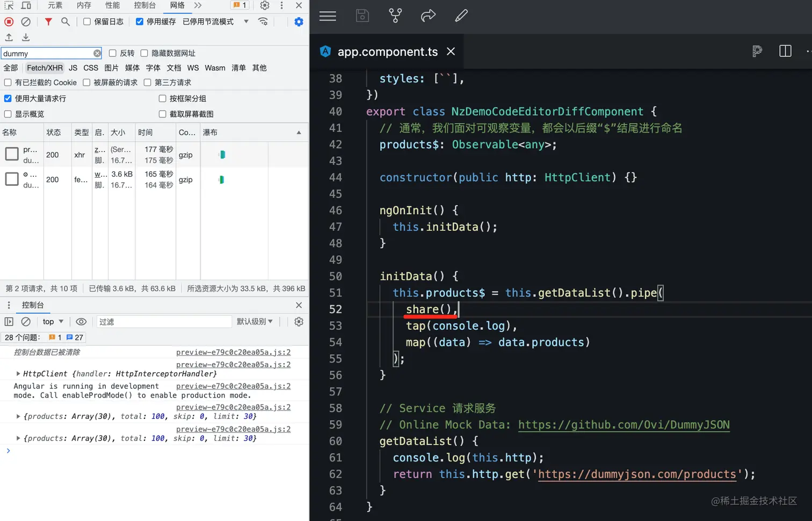Disable 使用大量请求行 checkbox
The height and width of the screenshot is (521, 812).
click(x=8, y=98)
